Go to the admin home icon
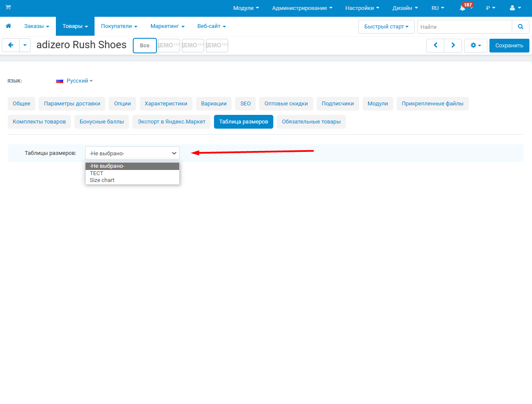Screen dimensions: 532x404 point(8,26)
